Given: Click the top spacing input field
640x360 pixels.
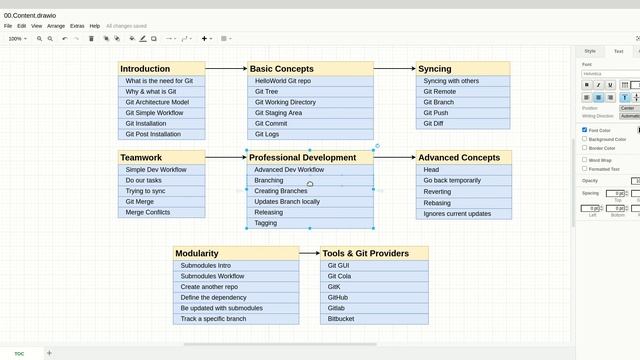Looking at the screenshot, I should [x=615, y=193].
